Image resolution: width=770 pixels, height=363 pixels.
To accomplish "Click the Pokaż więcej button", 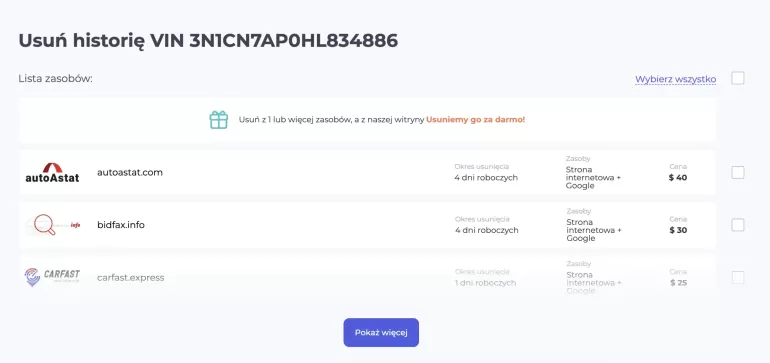I will [x=381, y=333].
